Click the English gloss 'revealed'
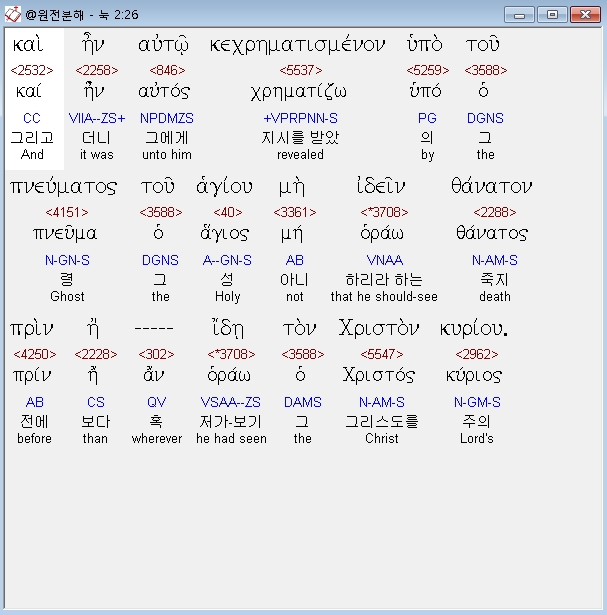 [x=300, y=155]
